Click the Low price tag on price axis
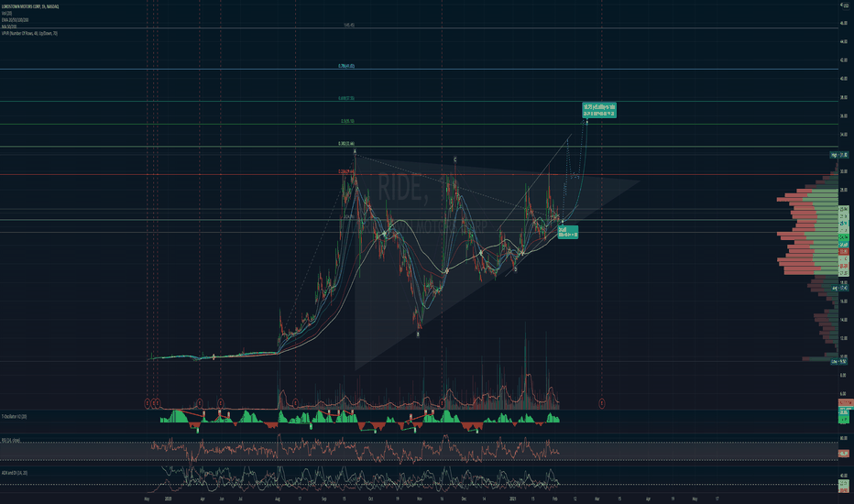 pyautogui.click(x=839, y=361)
